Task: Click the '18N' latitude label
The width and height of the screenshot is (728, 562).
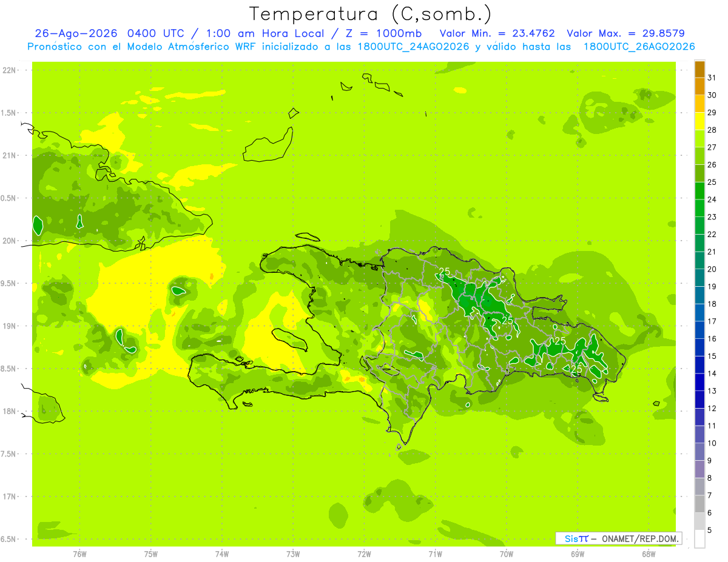Action: point(10,411)
